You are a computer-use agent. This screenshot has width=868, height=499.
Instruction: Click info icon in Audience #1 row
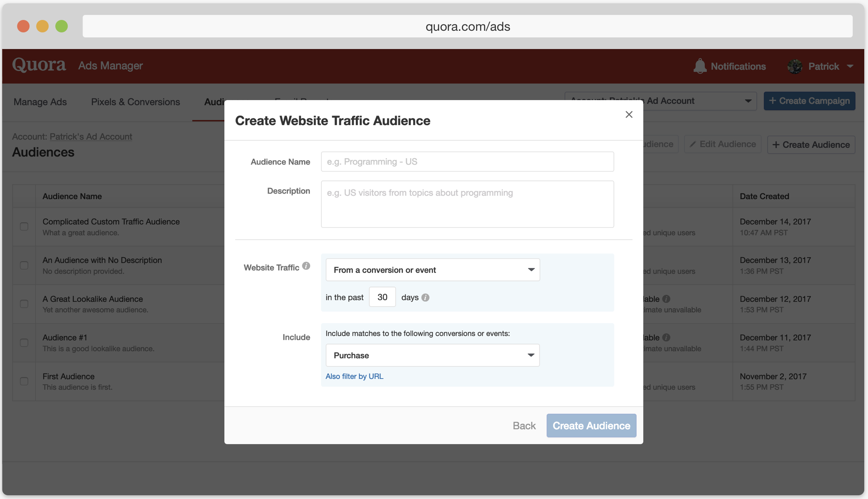click(x=666, y=337)
